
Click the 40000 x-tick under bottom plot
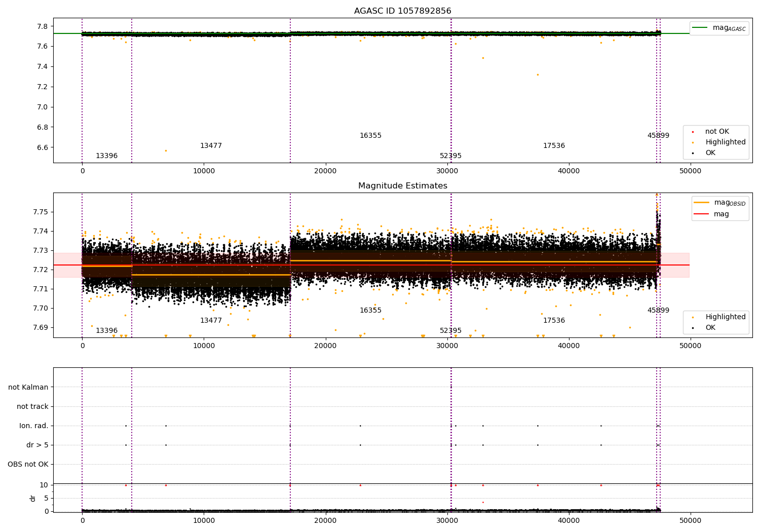[x=568, y=521]
